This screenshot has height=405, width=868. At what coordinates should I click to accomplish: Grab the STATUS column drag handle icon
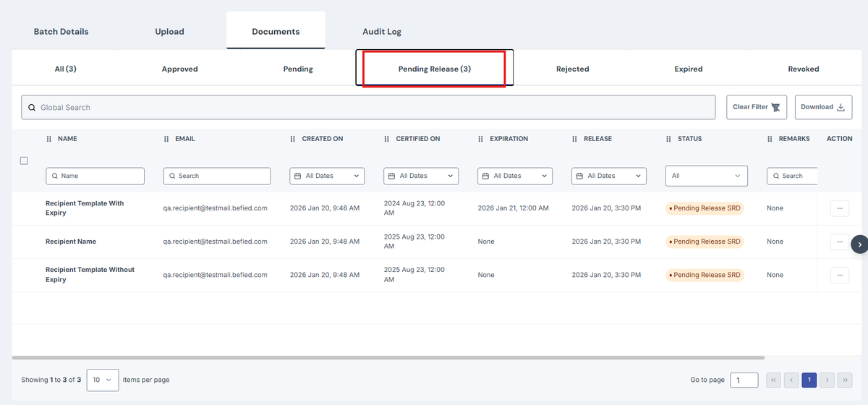tap(669, 139)
